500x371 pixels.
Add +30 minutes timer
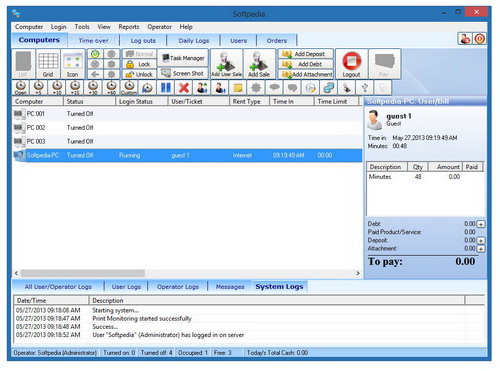click(x=93, y=88)
